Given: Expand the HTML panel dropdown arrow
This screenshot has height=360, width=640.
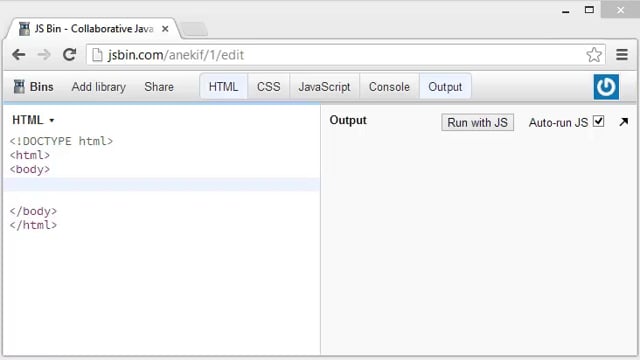Looking at the screenshot, I should pos(51,120).
